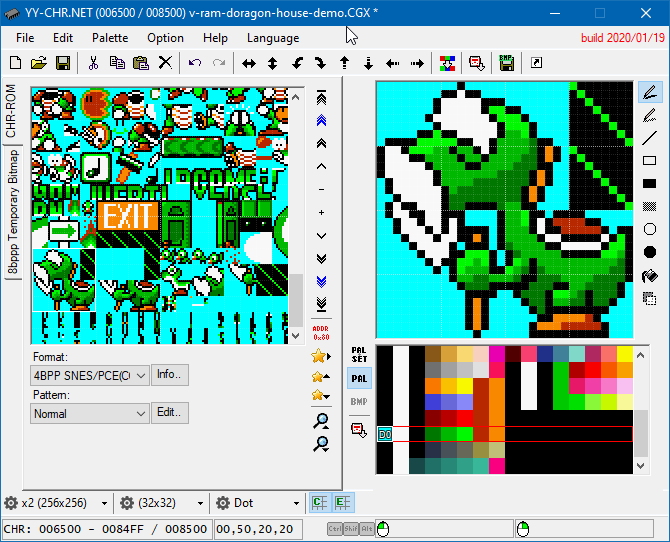Select the Paint bucket fill tool
The width and height of the screenshot is (670, 542).
coord(650,275)
